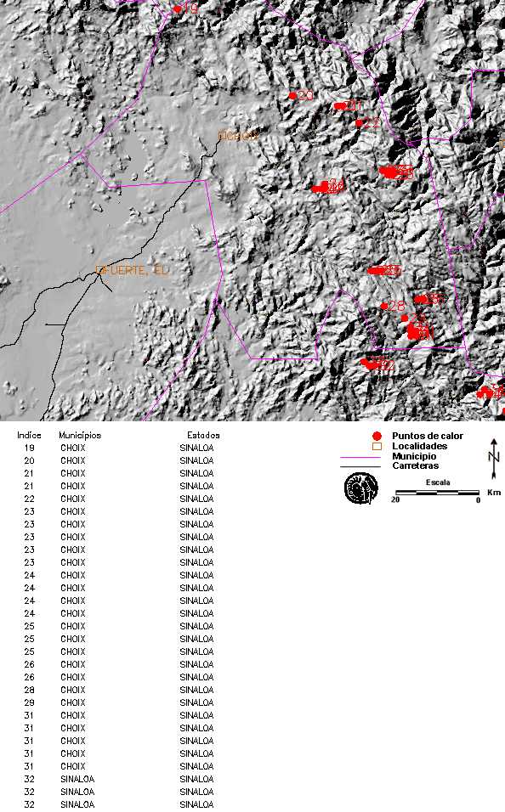Select heat point marker labeled 20
This screenshot has width=505, height=812.
pyautogui.click(x=292, y=95)
